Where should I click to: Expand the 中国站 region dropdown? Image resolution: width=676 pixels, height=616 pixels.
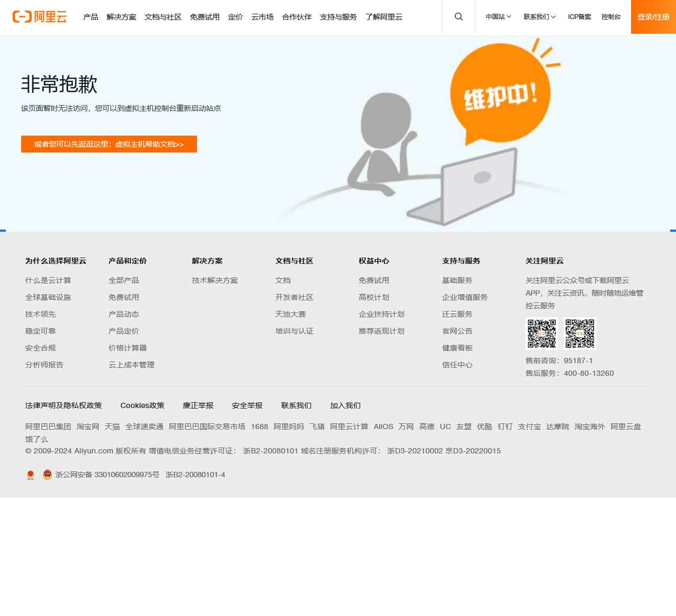pos(499,17)
